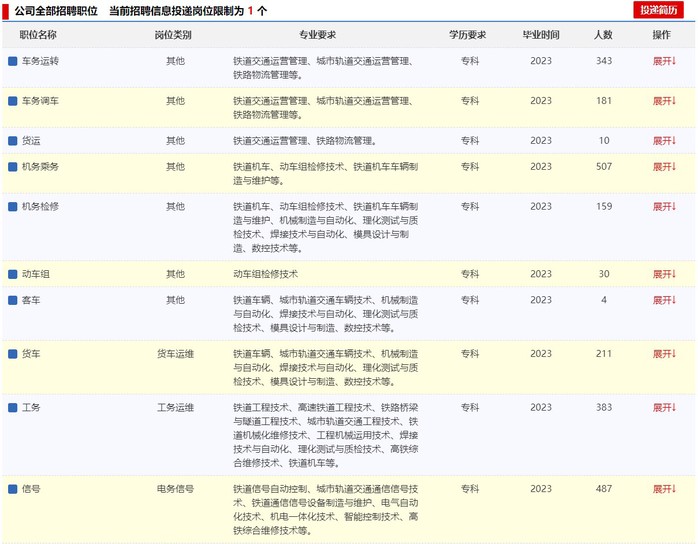This screenshot has height=544, width=698.
Task: Click the 学历要求 column header
Action: point(467,35)
